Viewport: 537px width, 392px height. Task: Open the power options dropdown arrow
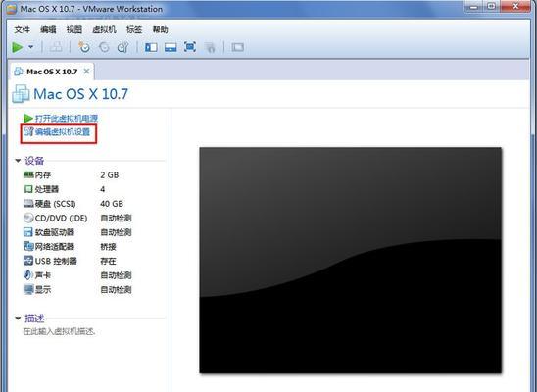click(x=30, y=47)
